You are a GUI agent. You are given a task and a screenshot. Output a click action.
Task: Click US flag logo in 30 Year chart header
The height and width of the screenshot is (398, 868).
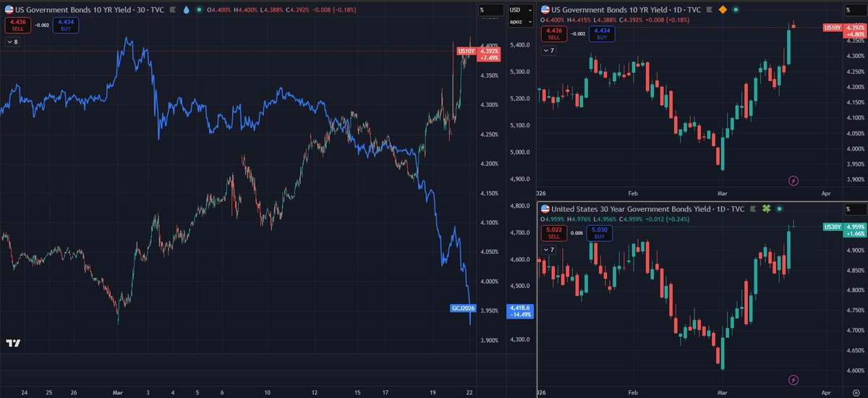545,209
